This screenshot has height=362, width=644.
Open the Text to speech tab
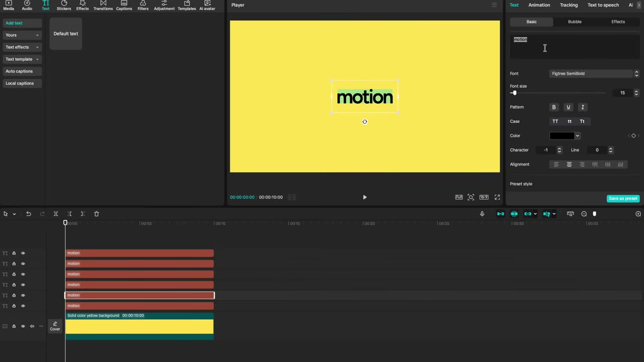tap(603, 5)
